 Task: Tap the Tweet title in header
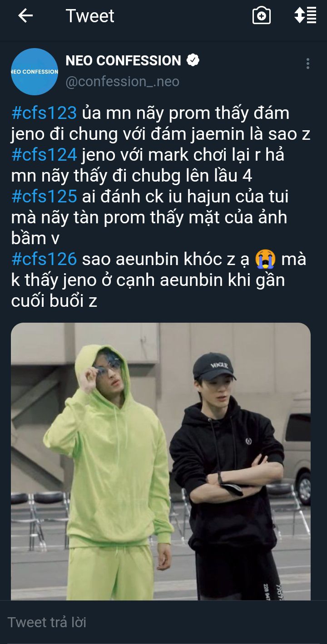(90, 16)
